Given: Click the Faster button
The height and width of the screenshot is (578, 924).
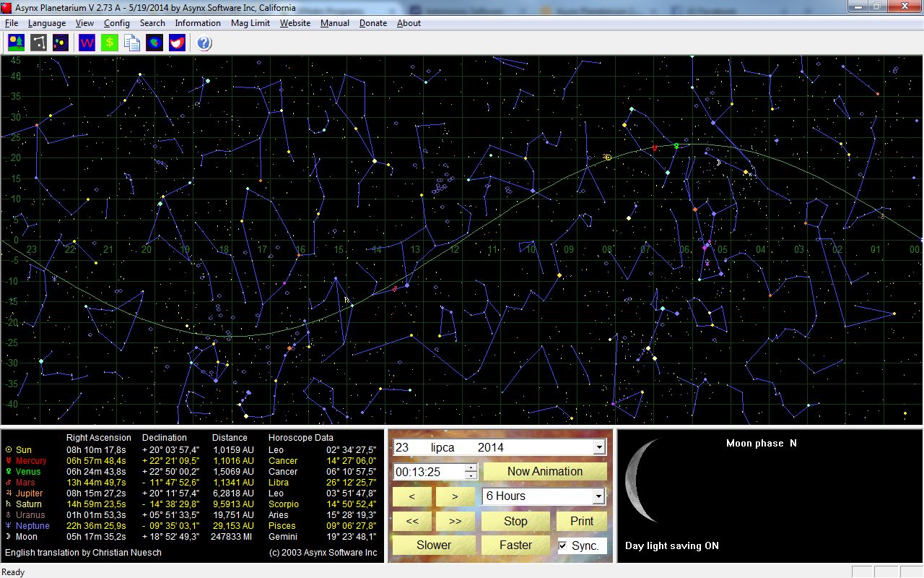Looking at the screenshot, I should tap(515, 545).
